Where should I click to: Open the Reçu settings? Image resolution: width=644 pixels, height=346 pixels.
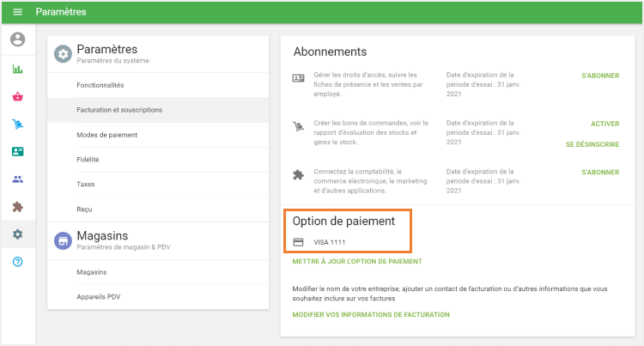(x=158, y=209)
